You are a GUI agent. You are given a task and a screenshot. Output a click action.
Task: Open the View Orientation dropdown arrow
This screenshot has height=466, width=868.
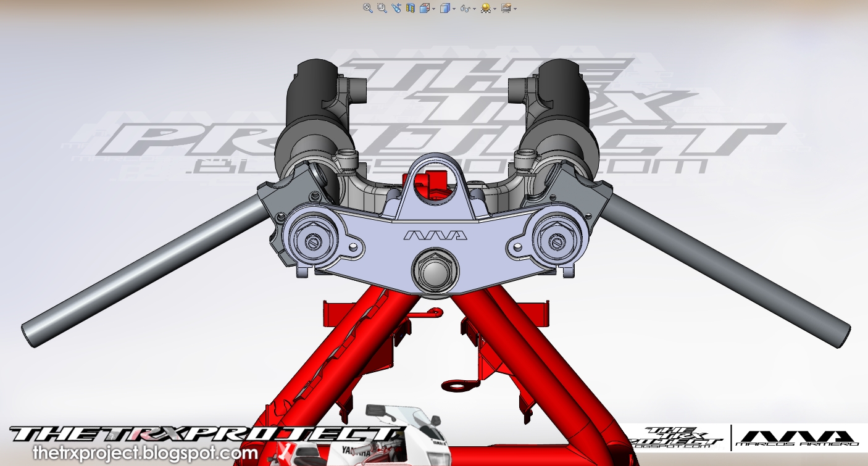(434, 9)
